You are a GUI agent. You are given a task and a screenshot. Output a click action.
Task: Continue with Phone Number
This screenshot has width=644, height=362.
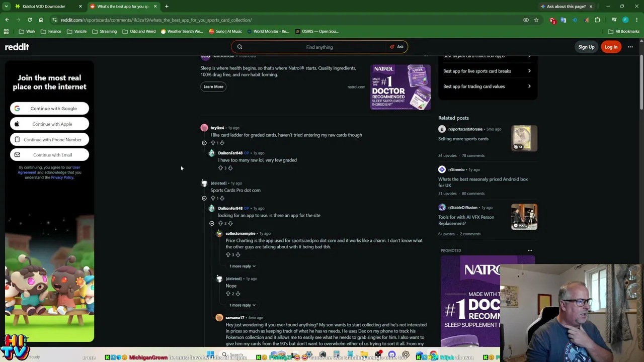[x=49, y=140]
